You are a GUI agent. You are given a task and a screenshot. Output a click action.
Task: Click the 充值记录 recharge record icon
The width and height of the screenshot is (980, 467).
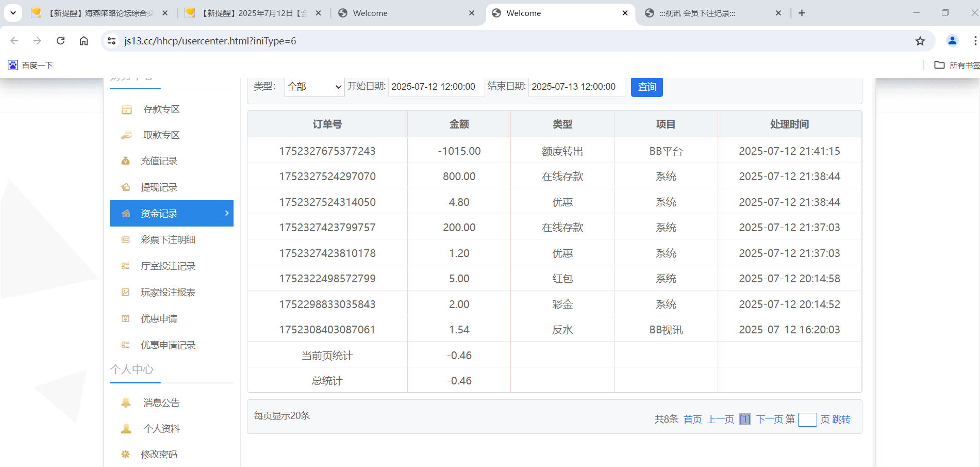(x=125, y=160)
